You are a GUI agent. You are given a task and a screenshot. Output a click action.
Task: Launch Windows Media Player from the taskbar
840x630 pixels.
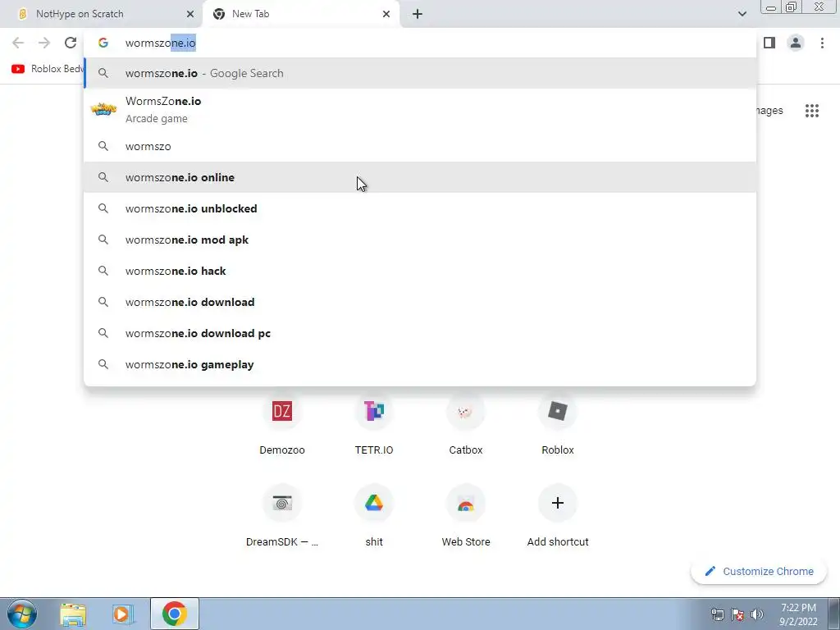click(123, 614)
